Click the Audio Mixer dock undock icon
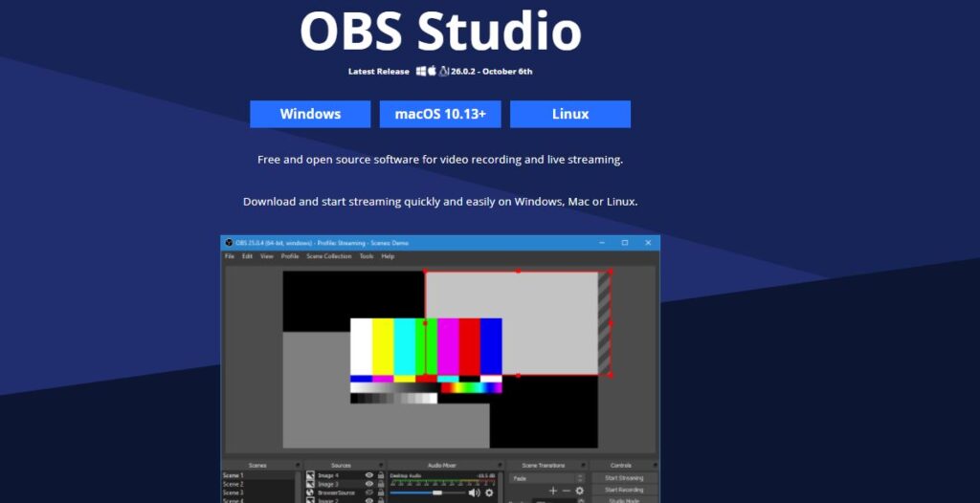This screenshot has height=503, width=980. [500, 465]
